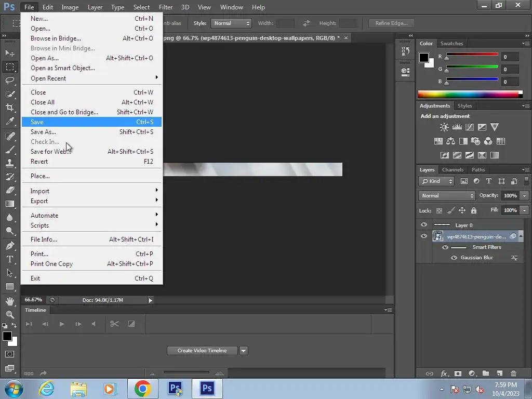532x399 pixels.
Task: Expand the Open Recent submenu
Action: coord(91,78)
